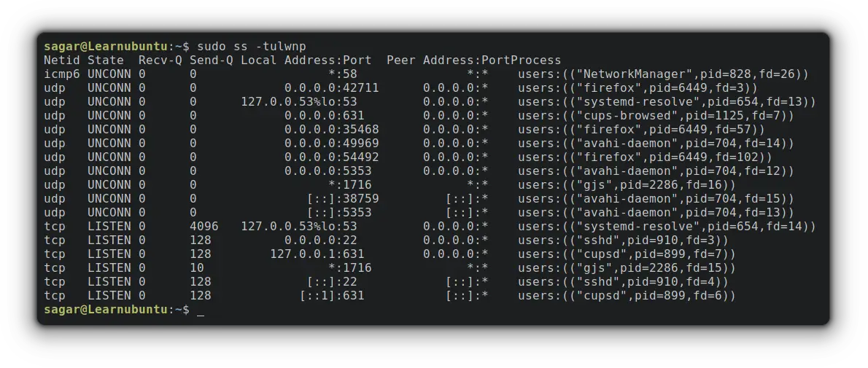Click the Send-Q value 4096
This screenshot has width=868, height=368.
204,227
